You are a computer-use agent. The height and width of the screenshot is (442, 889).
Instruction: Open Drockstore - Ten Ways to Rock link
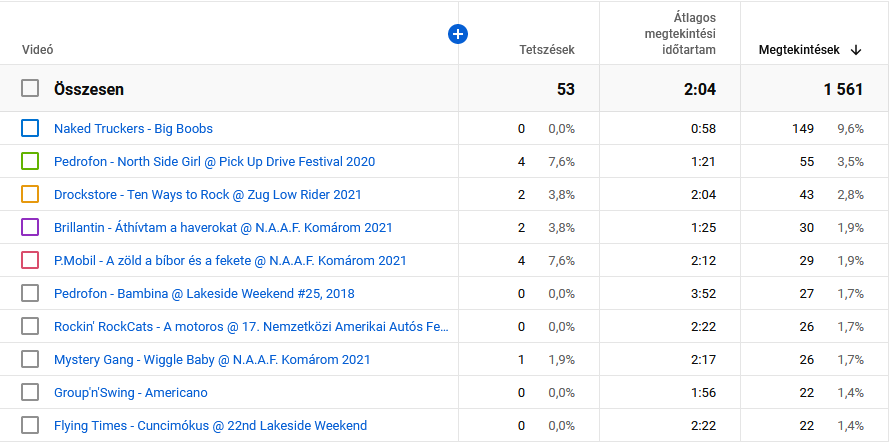tap(207, 194)
